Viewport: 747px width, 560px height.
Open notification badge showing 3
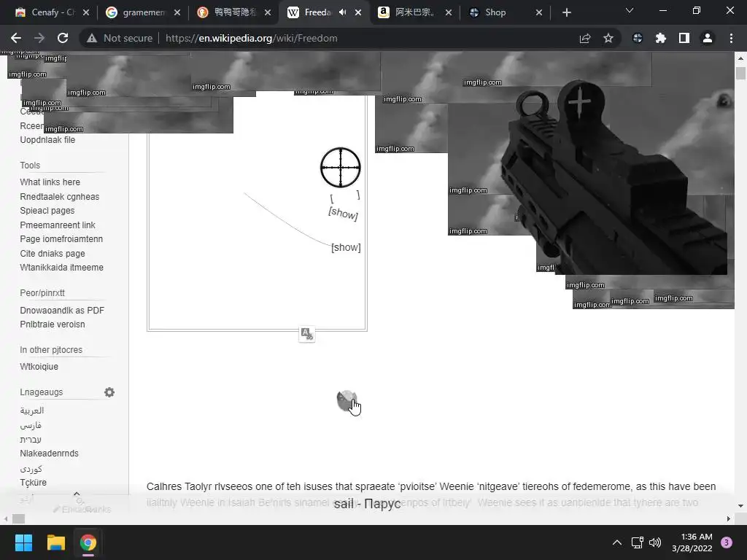coord(727,542)
